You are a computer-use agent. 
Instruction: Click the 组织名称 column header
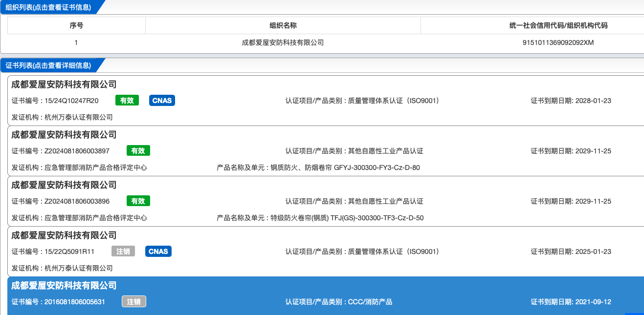click(x=283, y=25)
